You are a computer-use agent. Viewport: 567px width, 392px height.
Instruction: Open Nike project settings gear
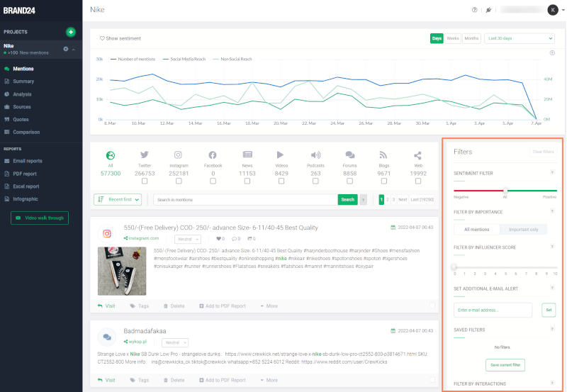(x=65, y=49)
